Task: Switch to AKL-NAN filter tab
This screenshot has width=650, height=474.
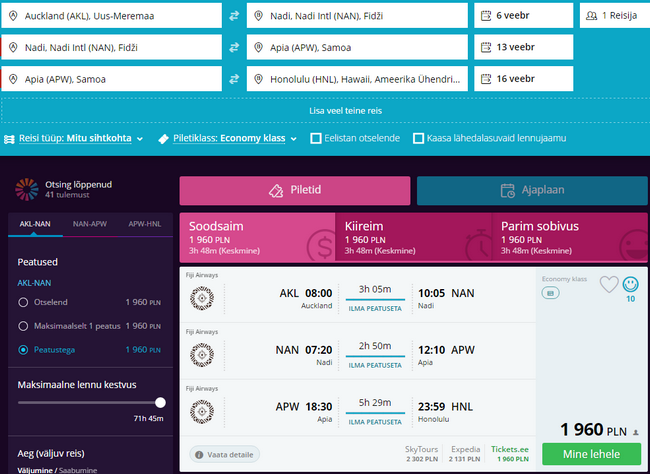Action: click(35, 224)
